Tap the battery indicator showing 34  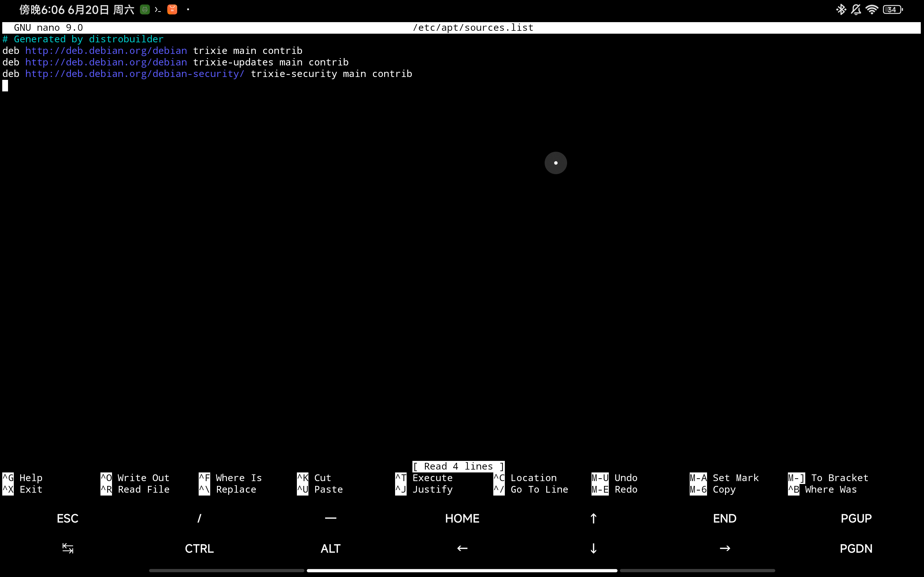pyautogui.click(x=893, y=10)
